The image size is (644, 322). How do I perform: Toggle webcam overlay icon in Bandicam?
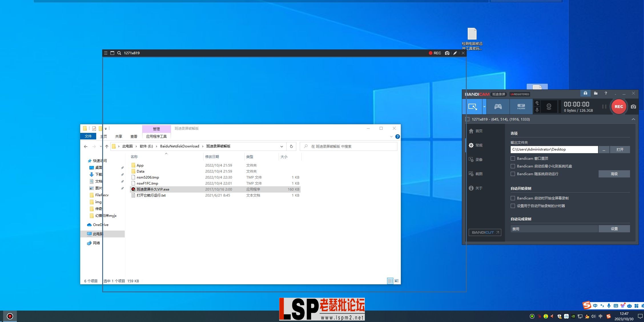pyautogui.click(x=549, y=107)
